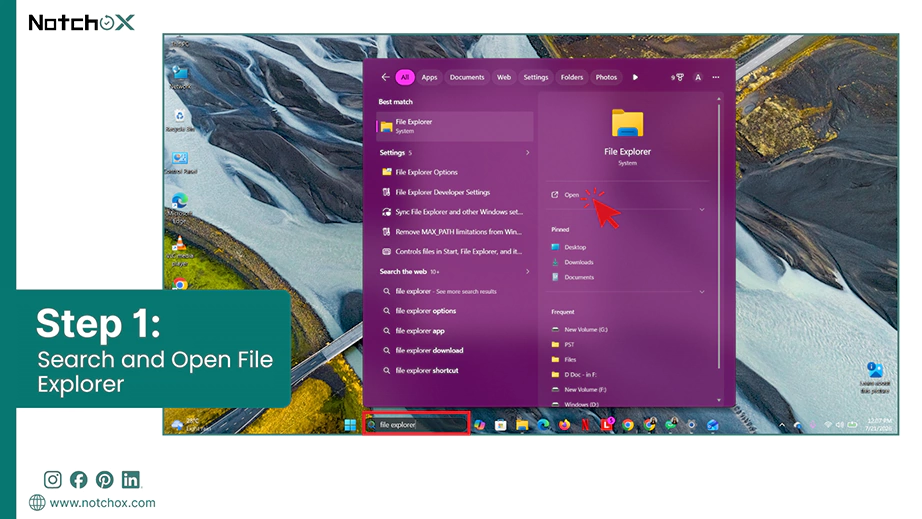Click the red L app taskbar icon

tap(607, 424)
